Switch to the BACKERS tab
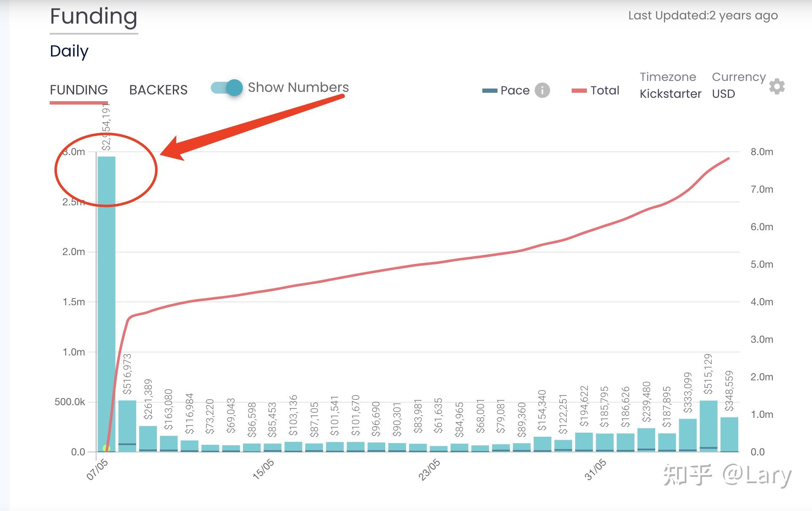Viewport: 812px width, 511px height. pos(158,90)
